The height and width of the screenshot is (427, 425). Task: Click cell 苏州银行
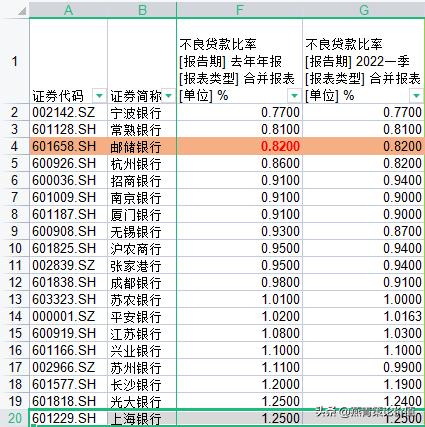142,367
